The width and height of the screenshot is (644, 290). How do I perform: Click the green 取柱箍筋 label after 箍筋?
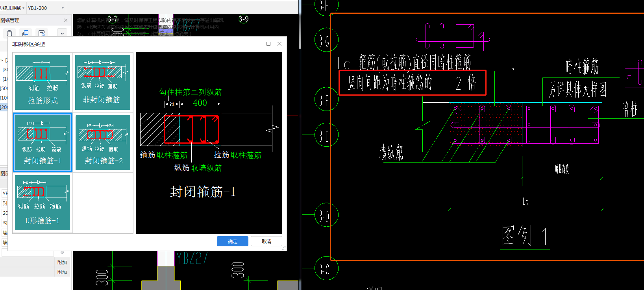(172, 155)
